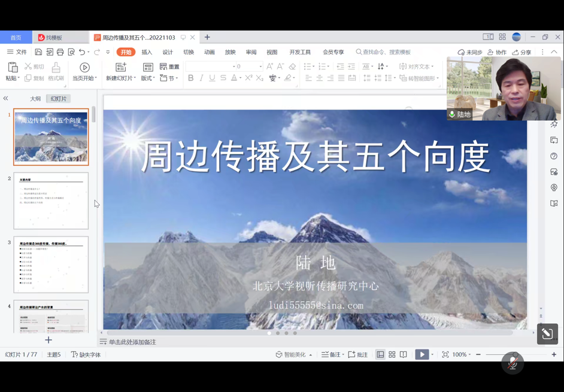The height and width of the screenshot is (392, 564).
Task: Start slideshow with the status bar play button
Action: [x=422, y=354]
